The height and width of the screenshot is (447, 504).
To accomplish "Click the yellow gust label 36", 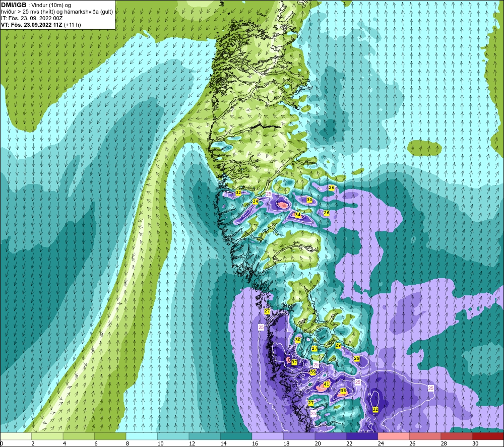I will click(x=343, y=391).
